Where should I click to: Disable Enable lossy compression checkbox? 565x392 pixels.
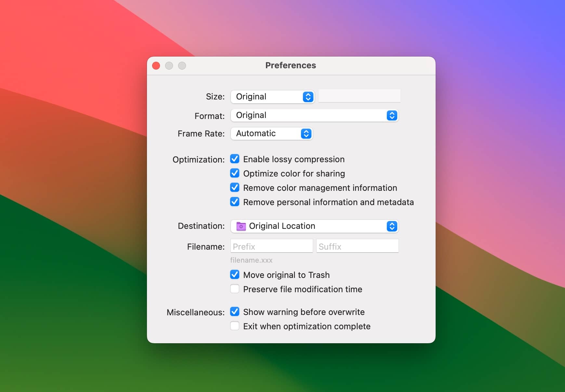coord(235,159)
